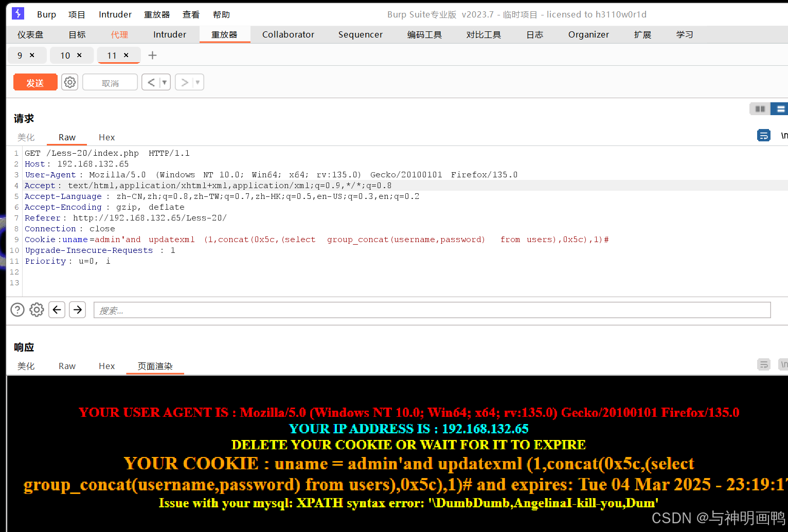Add a new Repeater tab
Viewport: 788px width, 532px height.
pos(152,55)
